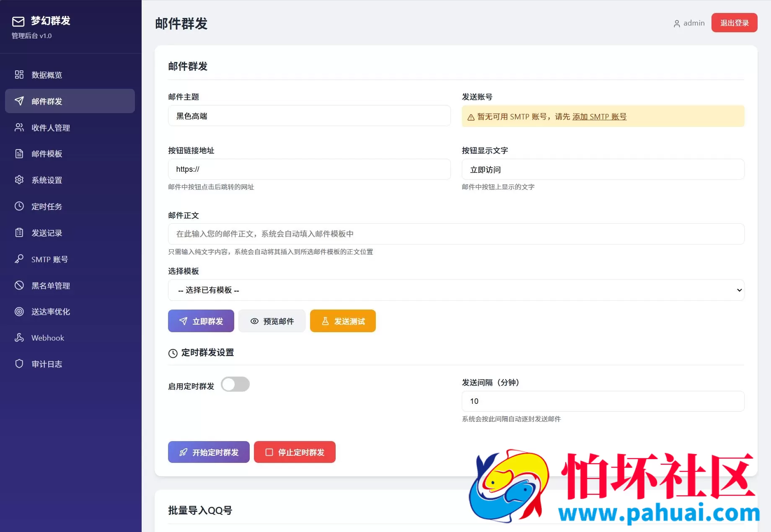Click the ban icon for 黑名单管理
This screenshot has width=771, height=532.
pos(19,285)
